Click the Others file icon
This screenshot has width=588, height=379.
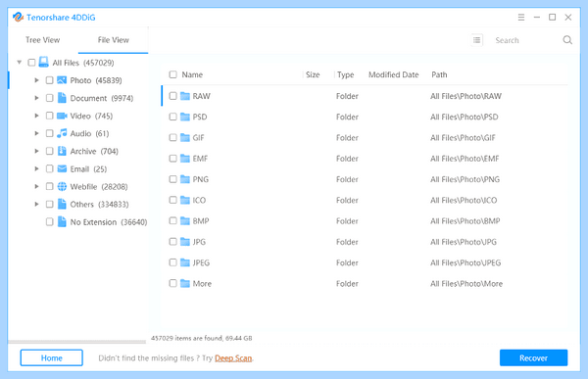tap(62, 204)
